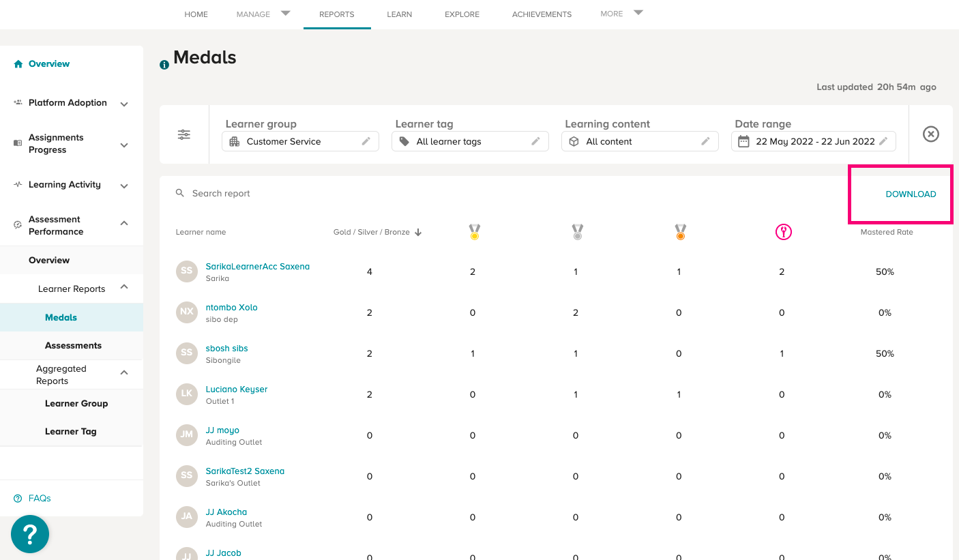Collapse the Learner Reports group
The height and width of the screenshot is (560, 959).
click(124, 287)
